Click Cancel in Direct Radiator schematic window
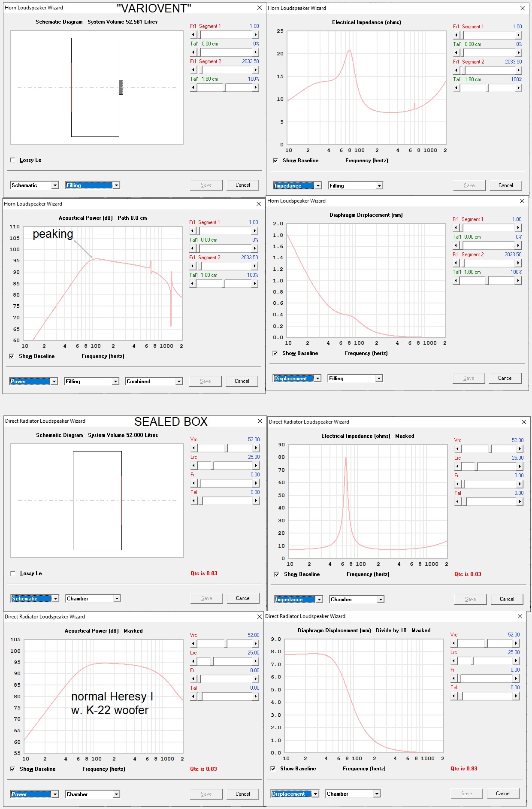 (x=243, y=598)
